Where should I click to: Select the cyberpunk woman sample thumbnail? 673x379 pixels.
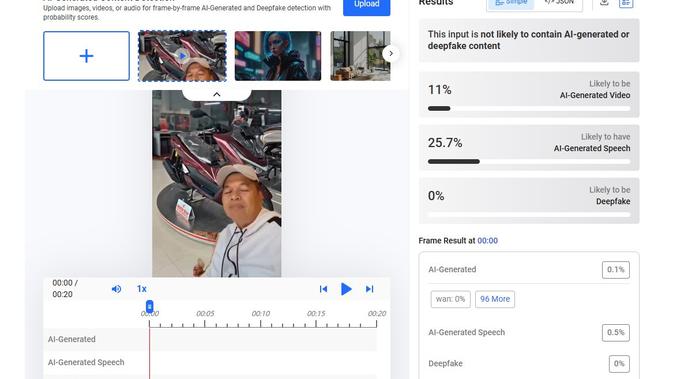coord(278,56)
